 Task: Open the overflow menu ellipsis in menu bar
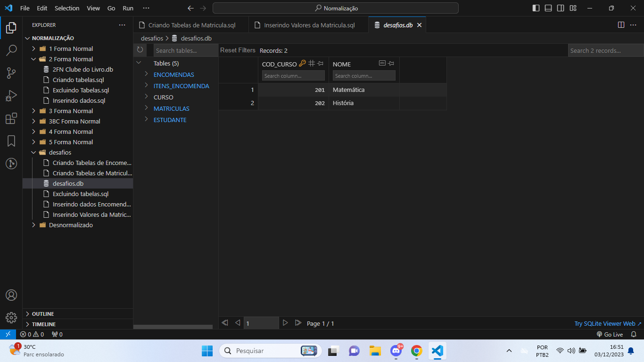coord(146,8)
